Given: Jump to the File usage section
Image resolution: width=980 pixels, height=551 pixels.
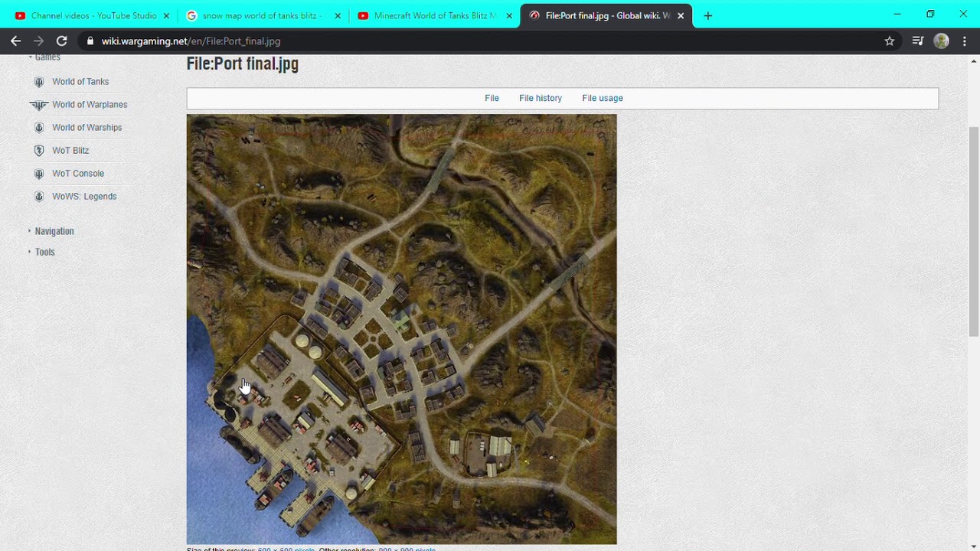Looking at the screenshot, I should [603, 98].
